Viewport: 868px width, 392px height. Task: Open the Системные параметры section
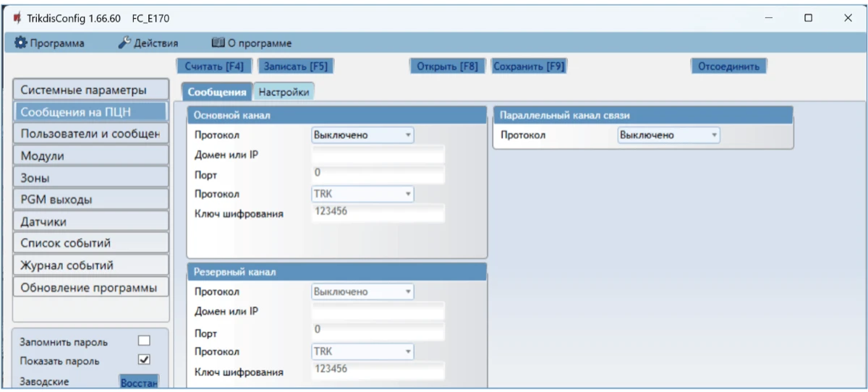[x=90, y=90]
